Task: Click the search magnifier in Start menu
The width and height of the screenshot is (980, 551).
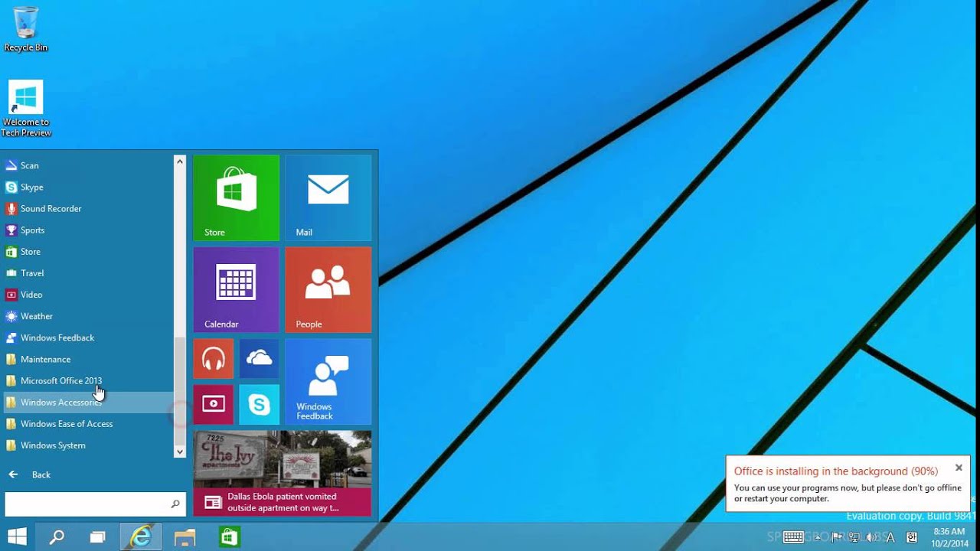Action: click(x=175, y=504)
